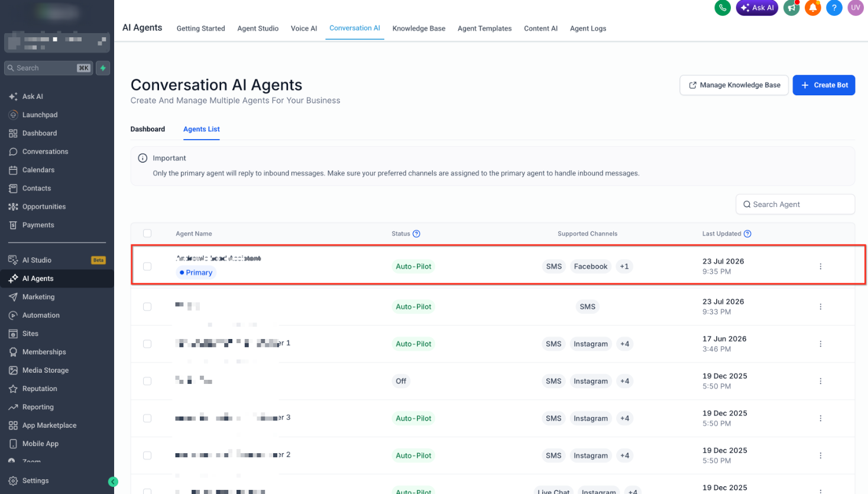Screen dimensions: 868x494
Task: Switch to the Dashboard sub-tab
Action: (148, 129)
